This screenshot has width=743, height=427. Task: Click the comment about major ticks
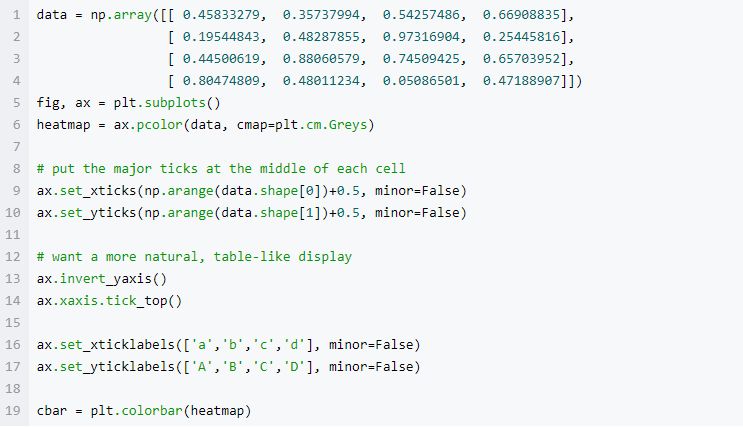[x=221, y=169]
